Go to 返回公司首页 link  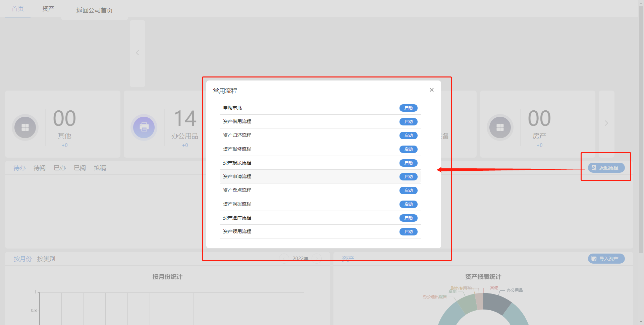click(95, 10)
